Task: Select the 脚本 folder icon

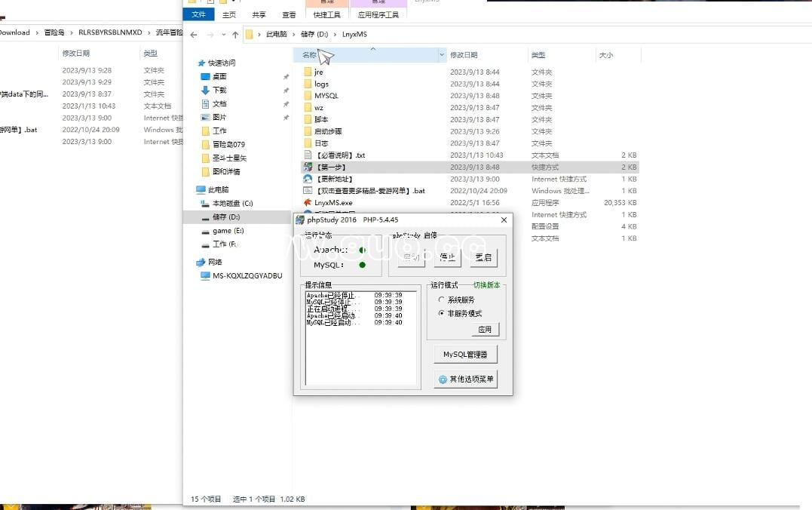Action: point(308,119)
